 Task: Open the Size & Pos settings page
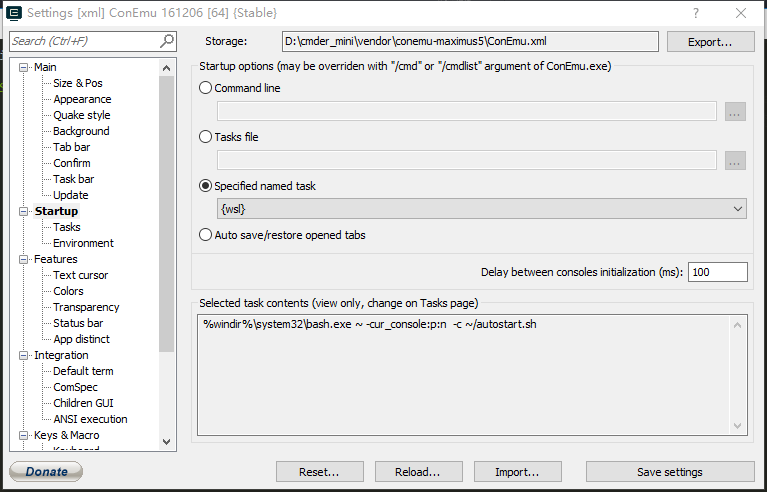click(78, 83)
